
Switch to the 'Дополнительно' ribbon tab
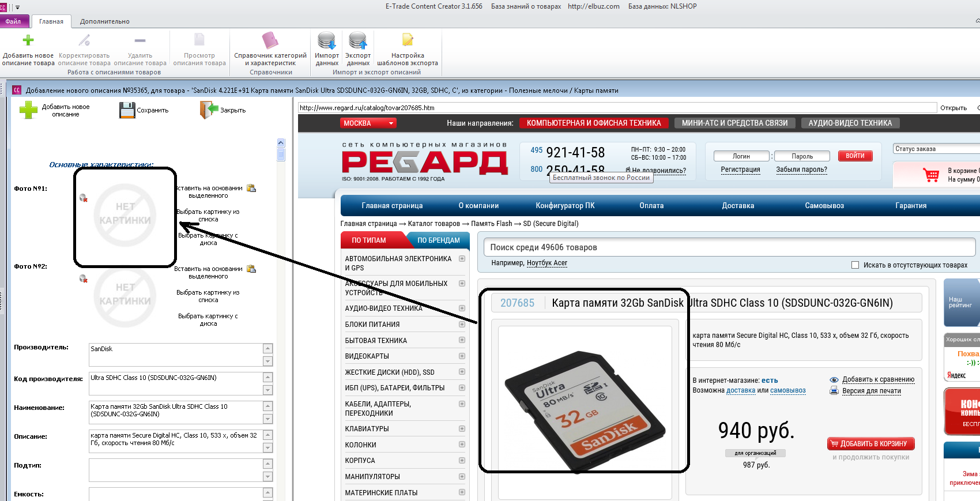[105, 21]
